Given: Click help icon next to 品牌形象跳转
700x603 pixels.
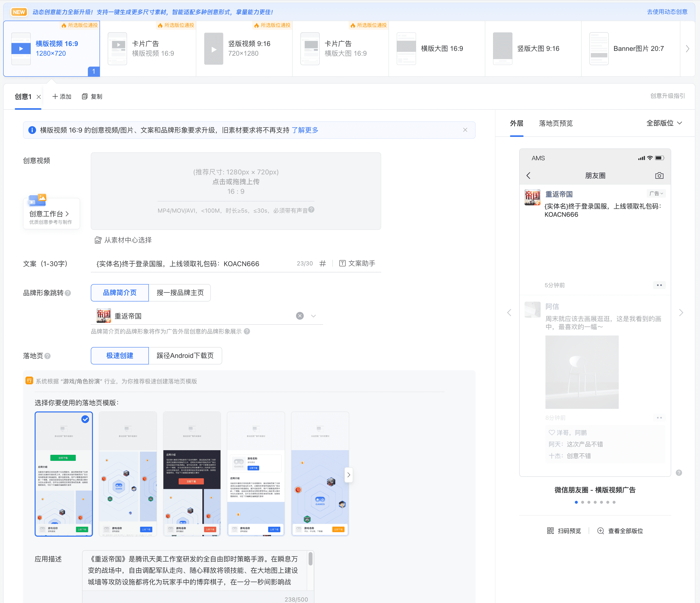Looking at the screenshot, I should coord(68,293).
